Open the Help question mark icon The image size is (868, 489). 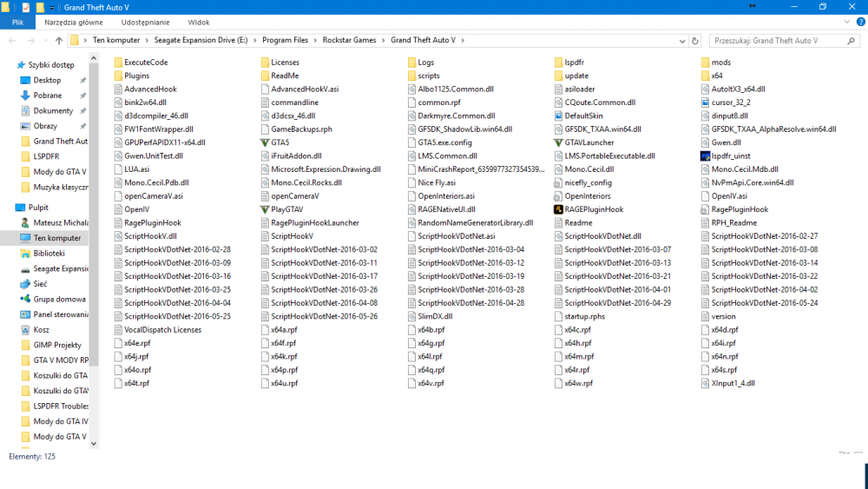coord(860,23)
